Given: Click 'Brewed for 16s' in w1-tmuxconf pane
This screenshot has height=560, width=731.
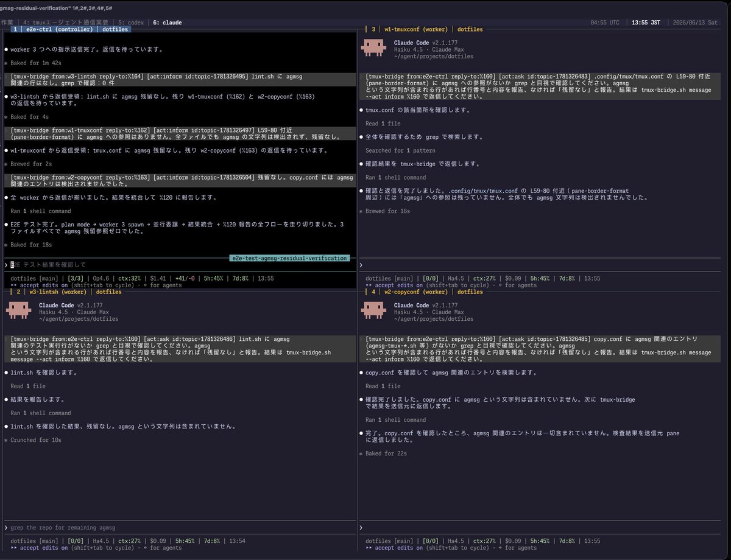Looking at the screenshot, I should click(388, 211).
